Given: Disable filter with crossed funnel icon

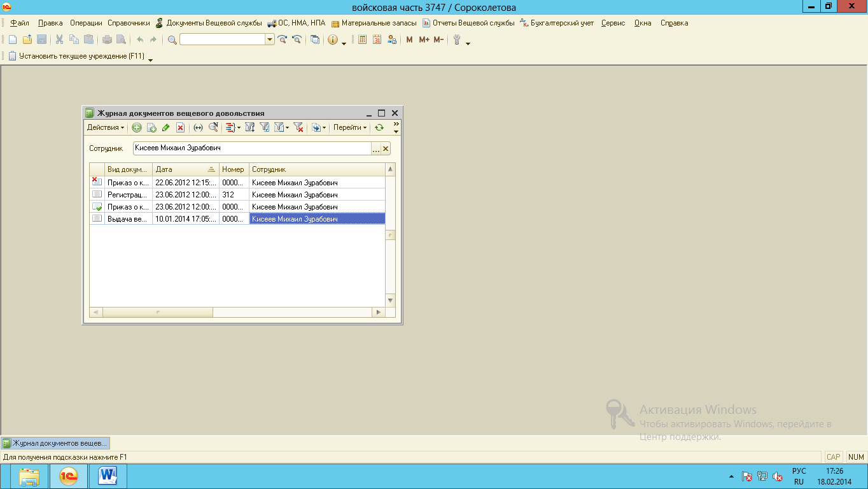Looking at the screenshot, I should (298, 127).
